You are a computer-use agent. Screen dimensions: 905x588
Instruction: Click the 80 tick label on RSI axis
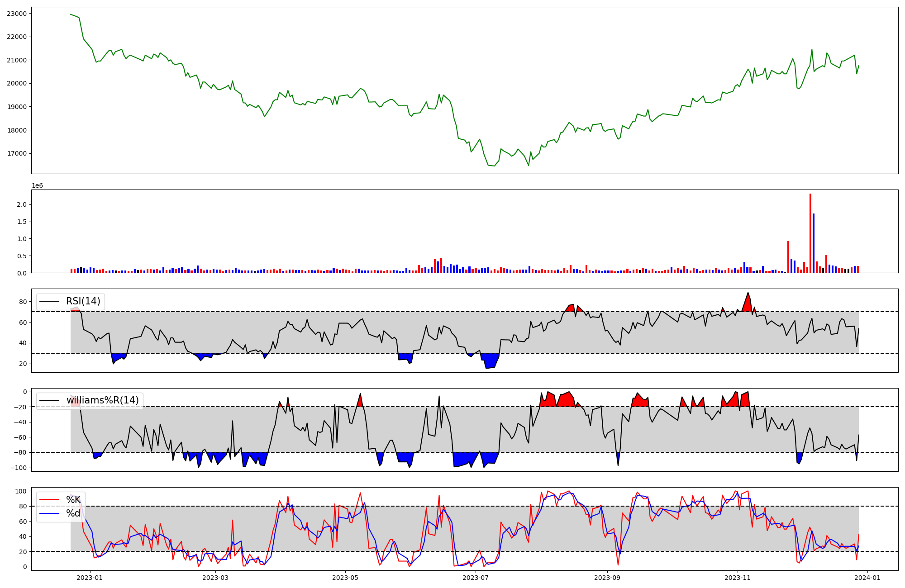point(23,301)
